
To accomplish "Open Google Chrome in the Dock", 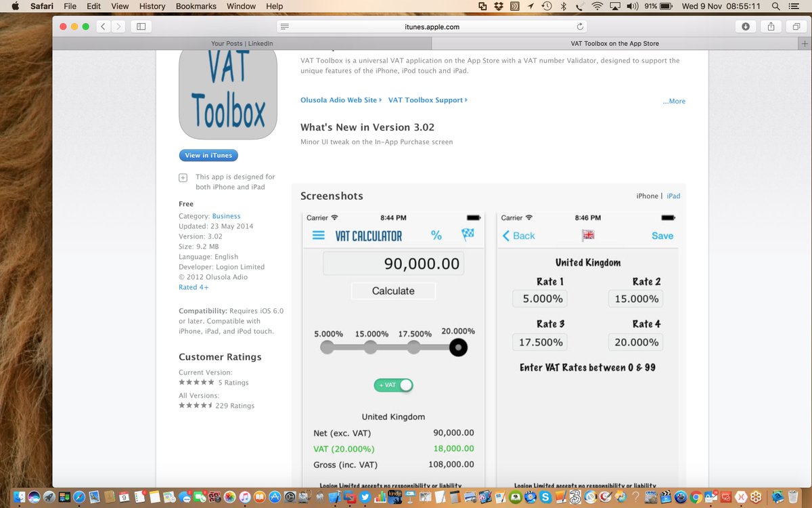I will point(695,496).
